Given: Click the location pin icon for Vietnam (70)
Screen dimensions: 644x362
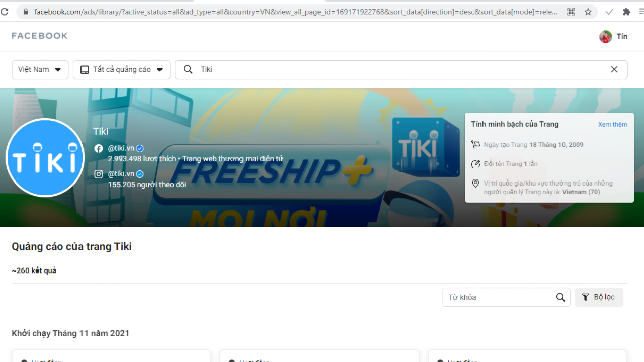Looking at the screenshot, I should coord(475,184).
